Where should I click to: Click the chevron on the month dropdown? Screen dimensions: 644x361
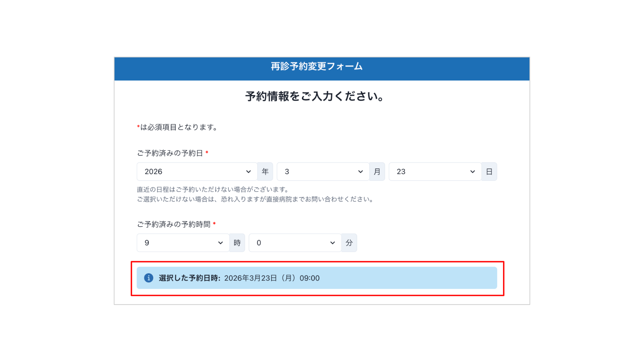click(x=361, y=171)
